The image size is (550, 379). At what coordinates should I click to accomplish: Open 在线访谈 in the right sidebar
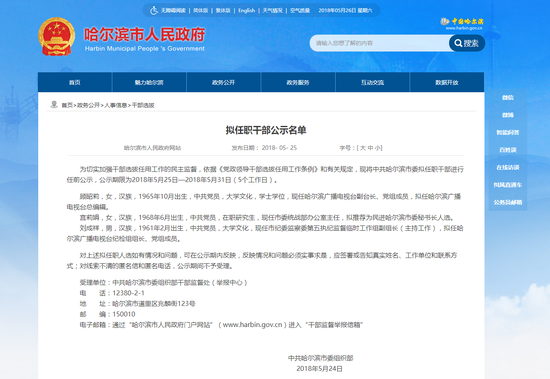click(508, 168)
